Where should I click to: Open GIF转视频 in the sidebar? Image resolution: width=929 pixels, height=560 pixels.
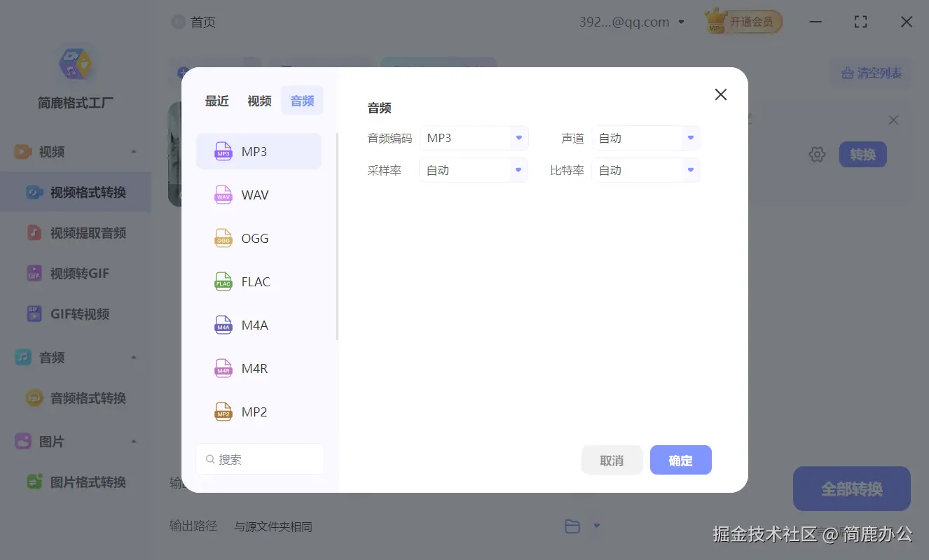coord(76,314)
